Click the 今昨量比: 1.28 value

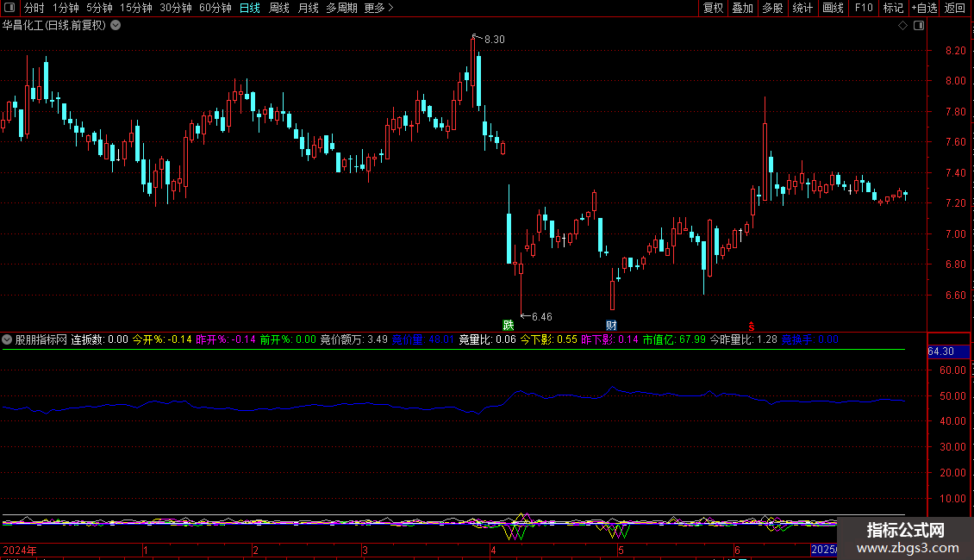tap(744, 339)
